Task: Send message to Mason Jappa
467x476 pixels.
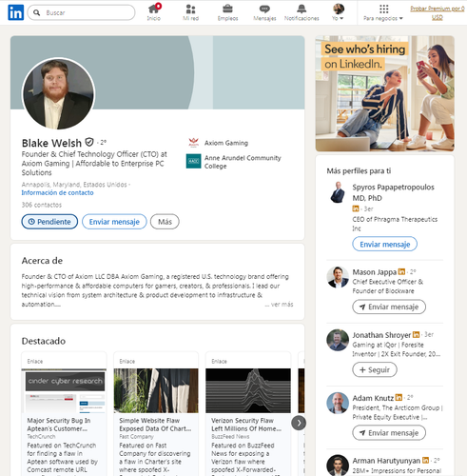Action: coord(389,307)
